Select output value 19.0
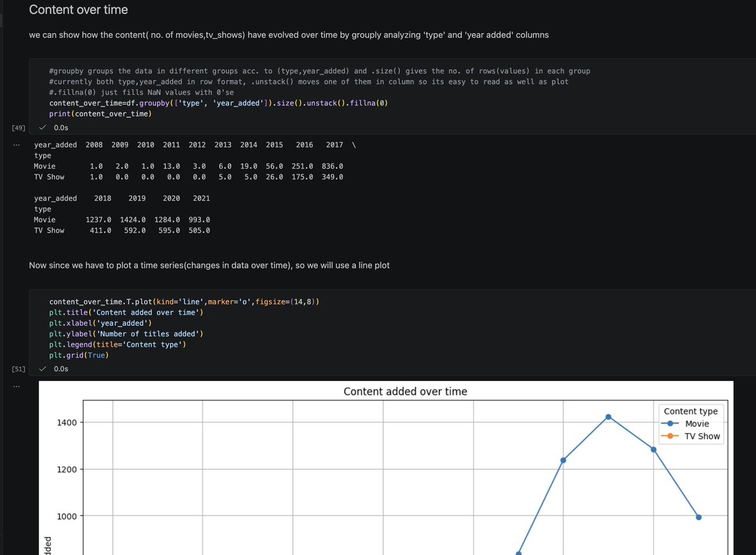 click(248, 166)
